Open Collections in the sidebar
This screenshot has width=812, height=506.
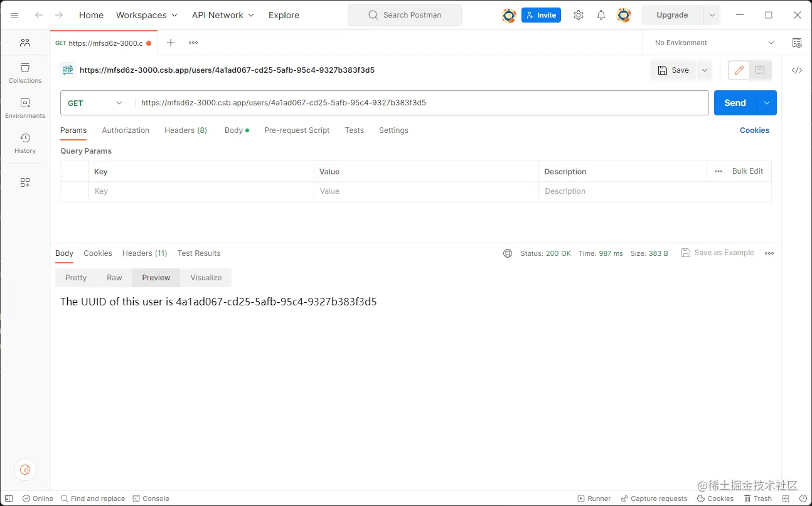pos(25,73)
